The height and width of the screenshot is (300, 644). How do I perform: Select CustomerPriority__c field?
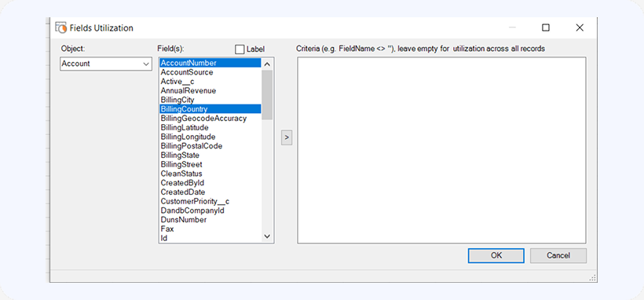[x=210, y=201]
